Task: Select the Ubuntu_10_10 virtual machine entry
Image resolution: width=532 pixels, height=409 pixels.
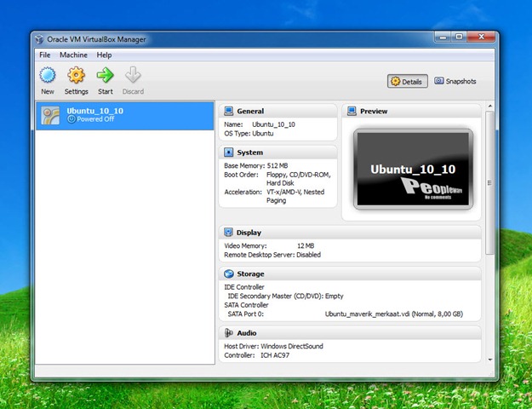Action: pos(125,116)
